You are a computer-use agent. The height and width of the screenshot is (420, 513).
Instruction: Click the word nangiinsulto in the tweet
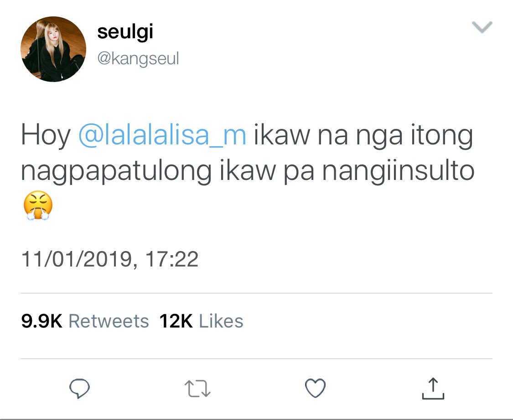tap(399, 171)
